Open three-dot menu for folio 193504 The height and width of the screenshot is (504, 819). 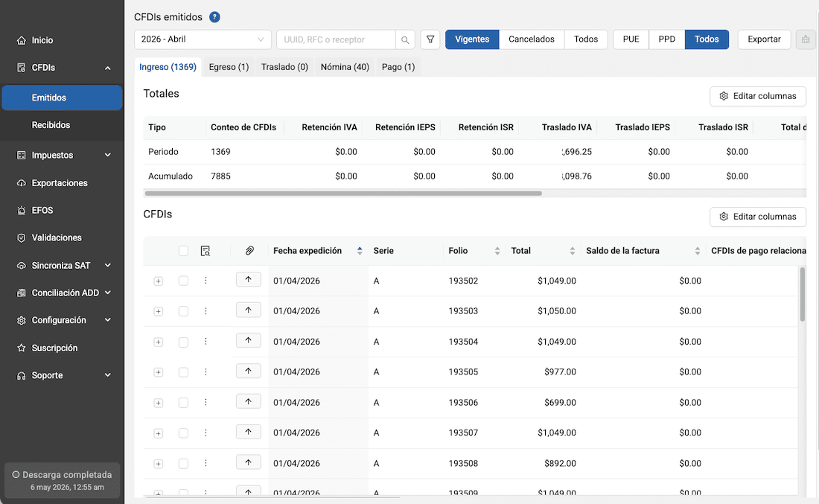click(x=205, y=342)
